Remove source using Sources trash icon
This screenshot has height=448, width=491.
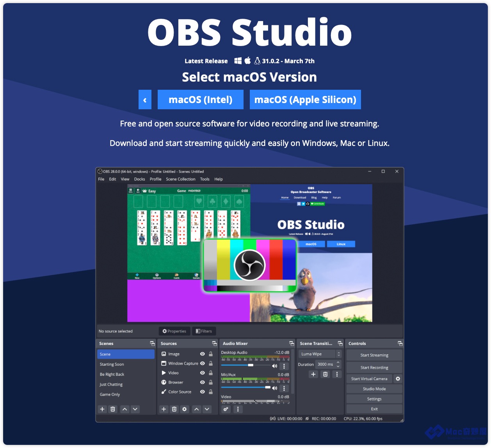pyautogui.click(x=174, y=409)
